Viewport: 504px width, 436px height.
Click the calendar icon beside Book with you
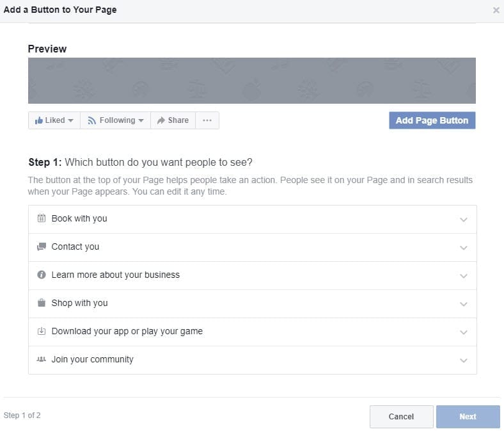tap(42, 218)
